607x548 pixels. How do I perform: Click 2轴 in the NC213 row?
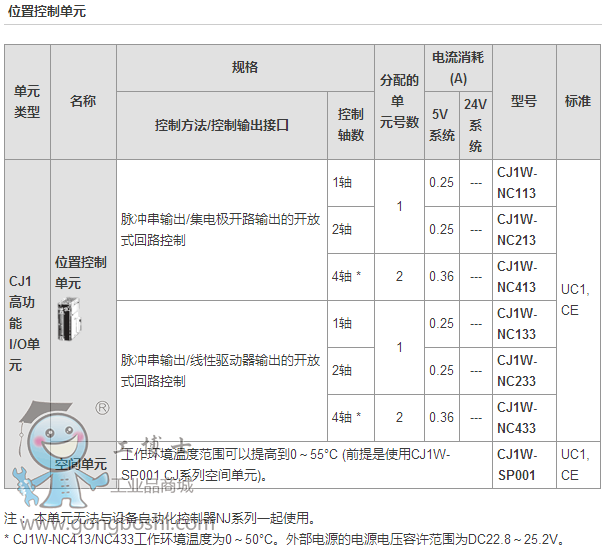point(342,229)
